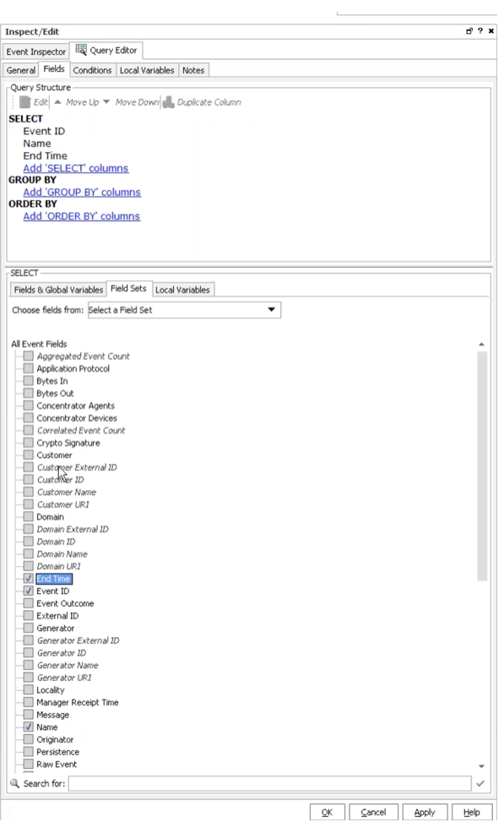The width and height of the screenshot is (504, 833).
Task: Uncheck the Name checkbox
Action: point(29,727)
